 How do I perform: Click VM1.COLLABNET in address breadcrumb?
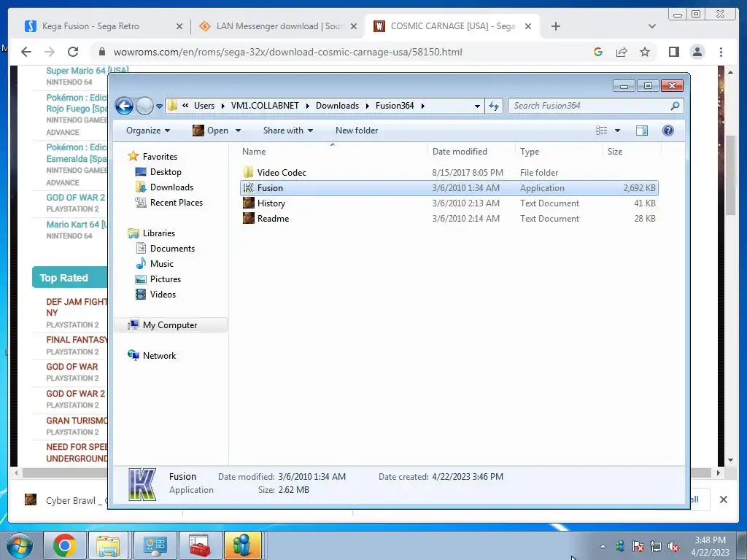pyautogui.click(x=265, y=106)
